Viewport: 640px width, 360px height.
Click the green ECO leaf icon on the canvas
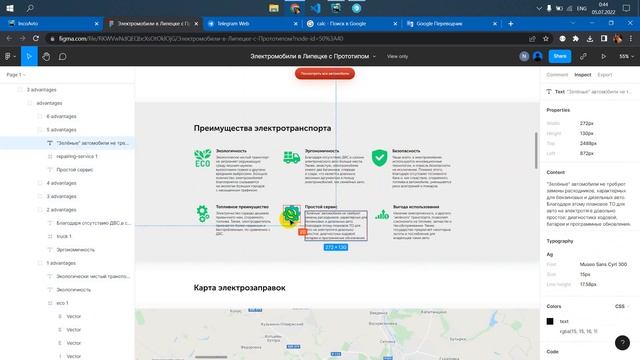(202, 158)
